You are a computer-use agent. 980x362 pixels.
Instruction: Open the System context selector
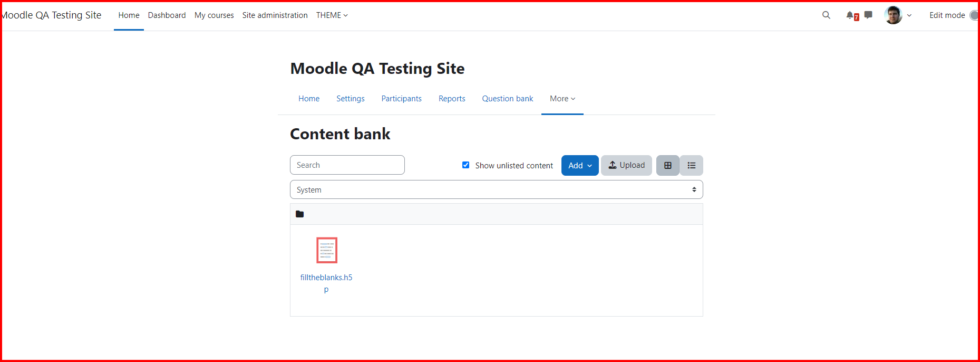click(x=497, y=189)
